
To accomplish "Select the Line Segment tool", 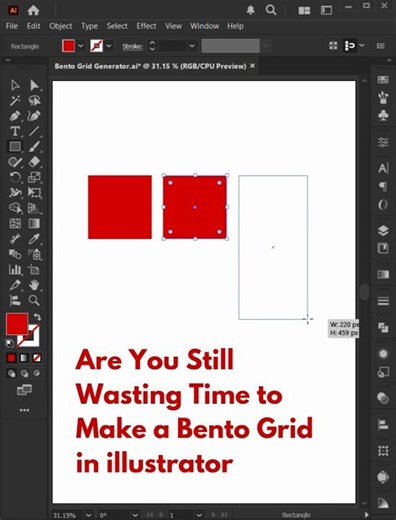I will pyautogui.click(x=34, y=131).
